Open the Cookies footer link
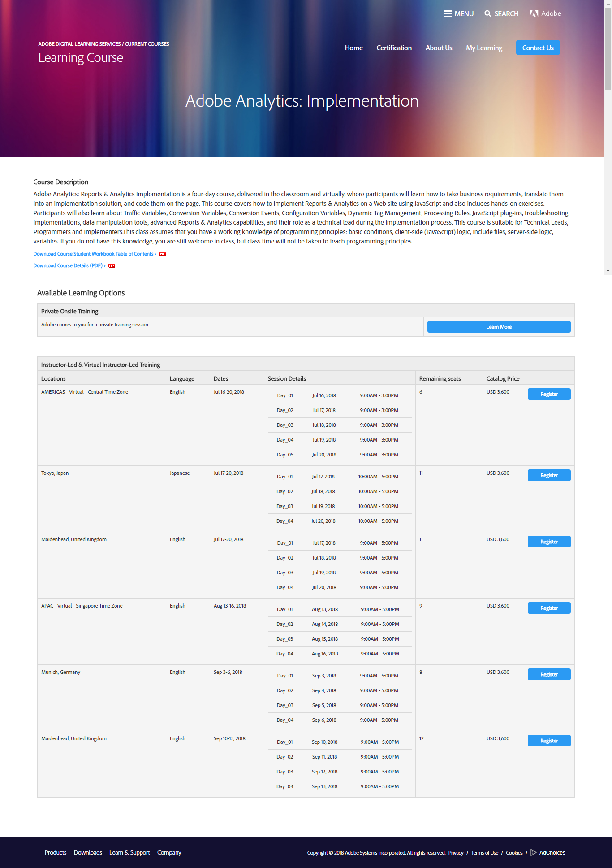612x868 pixels. pos(514,853)
